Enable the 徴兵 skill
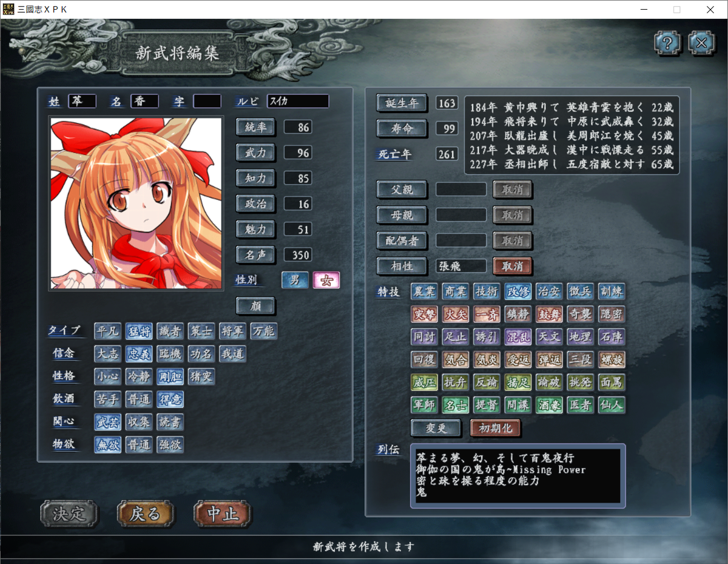The width and height of the screenshot is (728, 564). click(581, 291)
